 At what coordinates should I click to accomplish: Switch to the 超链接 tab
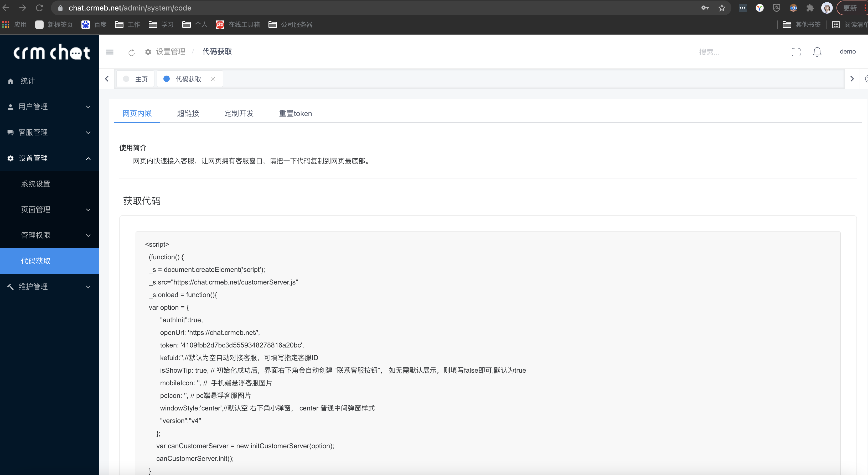tap(188, 113)
